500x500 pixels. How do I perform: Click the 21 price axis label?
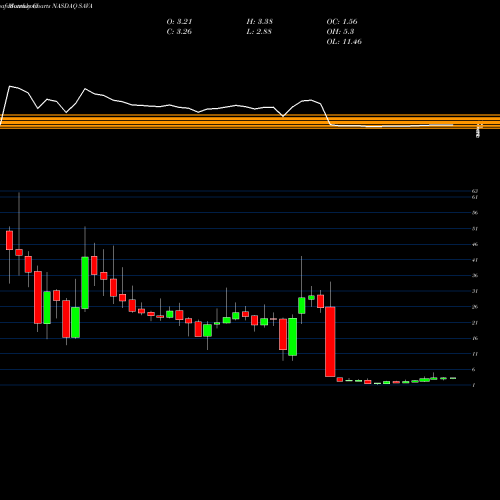tap(475, 323)
